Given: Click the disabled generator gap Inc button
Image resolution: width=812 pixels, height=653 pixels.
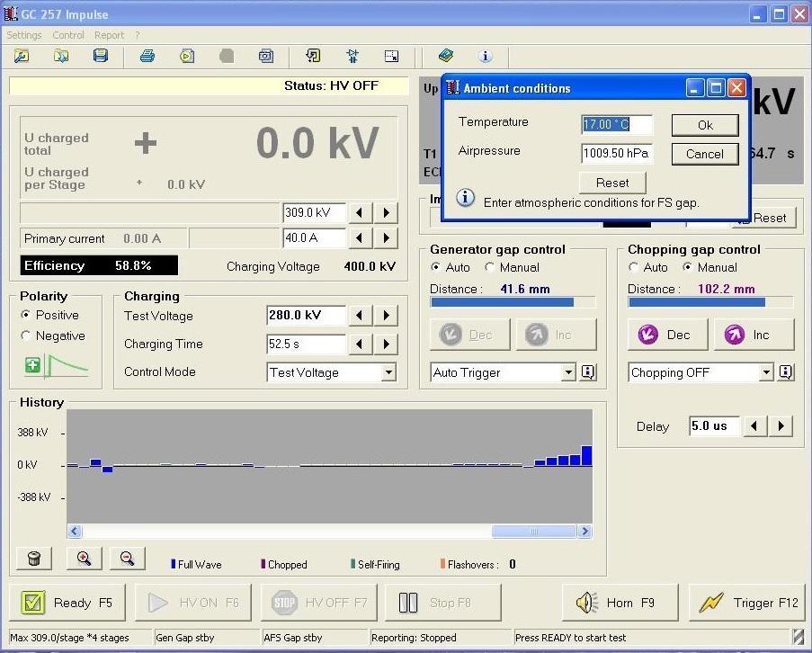Looking at the screenshot, I should tap(557, 335).
